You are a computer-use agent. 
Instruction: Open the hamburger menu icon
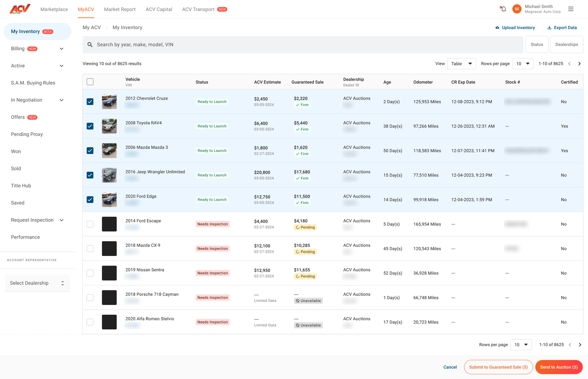[x=571, y=9]
